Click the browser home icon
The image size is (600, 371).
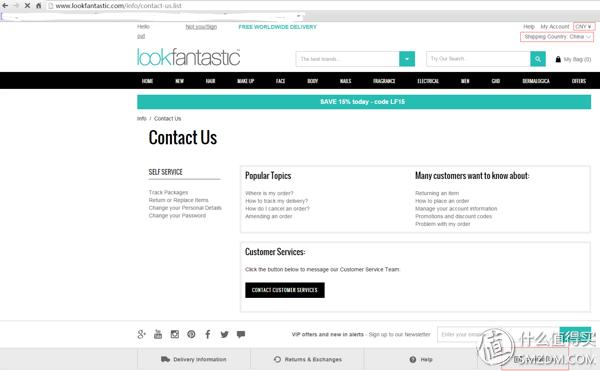coord(39,6)
